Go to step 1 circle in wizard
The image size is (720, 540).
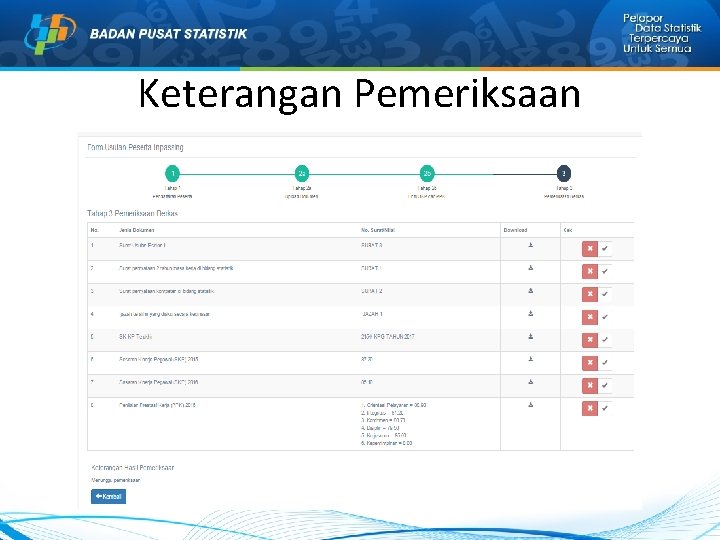click(x=173, y=174)
